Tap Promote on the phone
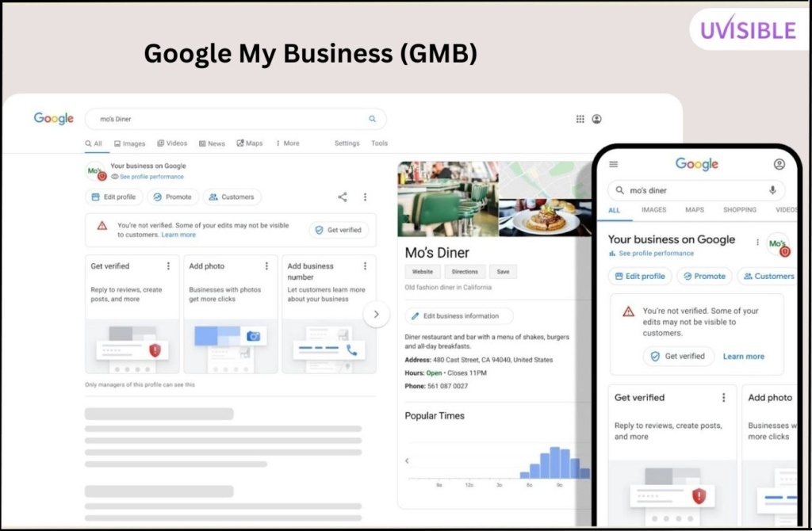 704,277
